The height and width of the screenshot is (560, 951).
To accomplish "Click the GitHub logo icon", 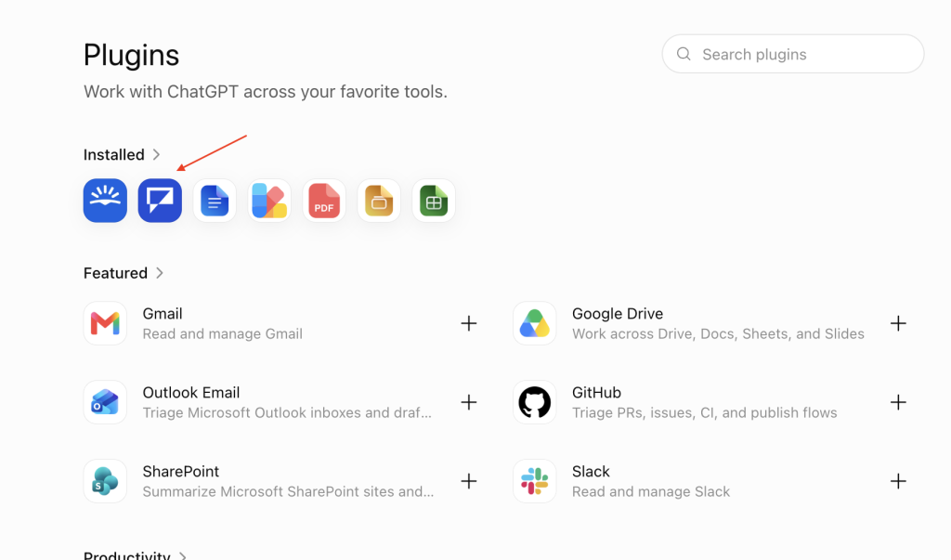I will [534, 402].
